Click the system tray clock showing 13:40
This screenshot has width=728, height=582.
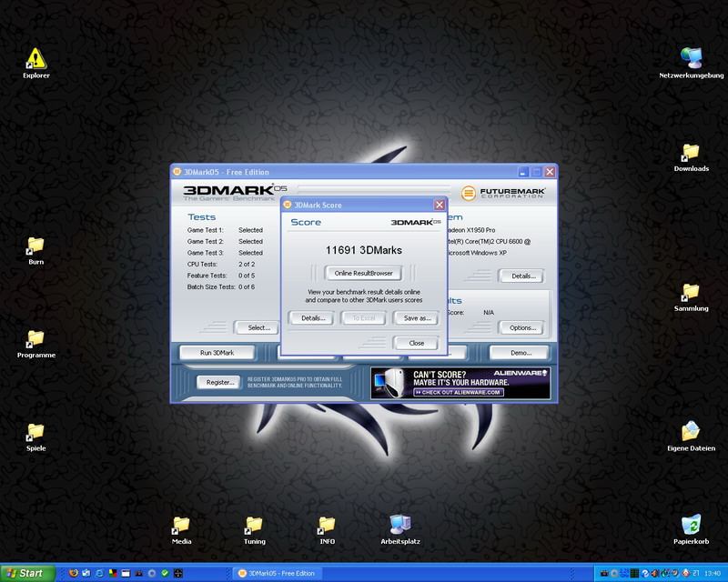tap(713, 573)
